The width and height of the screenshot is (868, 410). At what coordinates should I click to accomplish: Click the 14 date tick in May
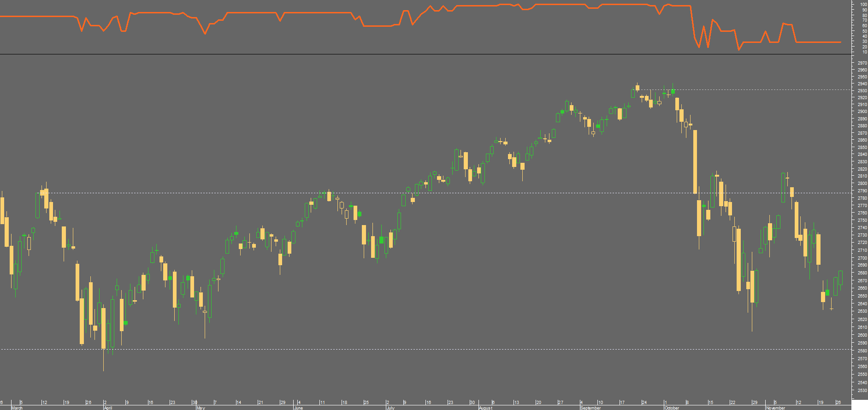coord(239,403)
